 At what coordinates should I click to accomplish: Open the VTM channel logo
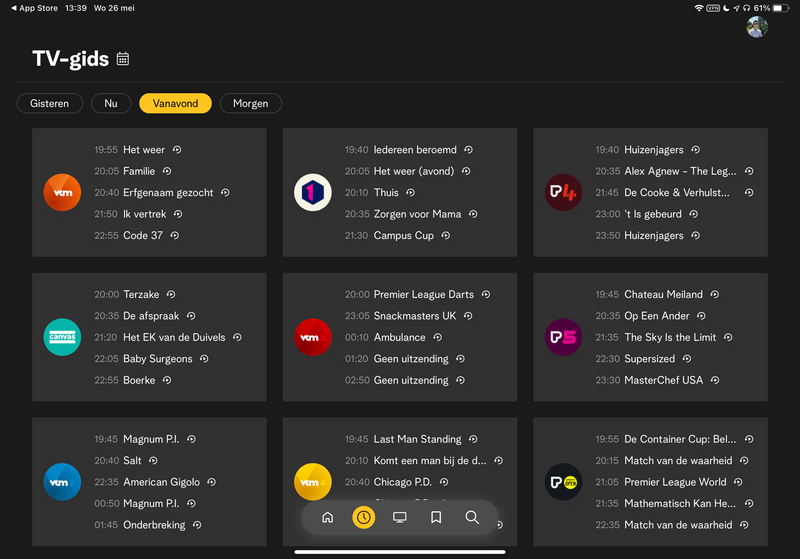pyautogui.click(x=62, y=192)
